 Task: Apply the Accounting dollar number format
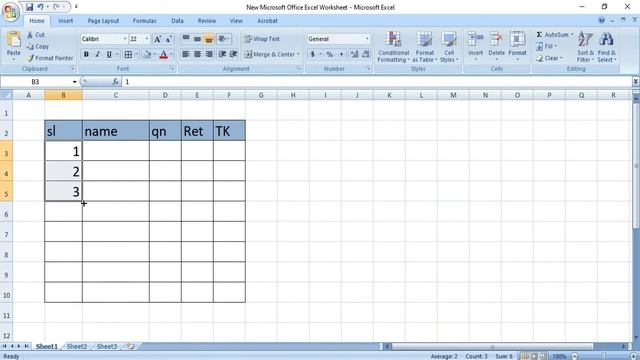pyautogui.click(x=313, y=54)
